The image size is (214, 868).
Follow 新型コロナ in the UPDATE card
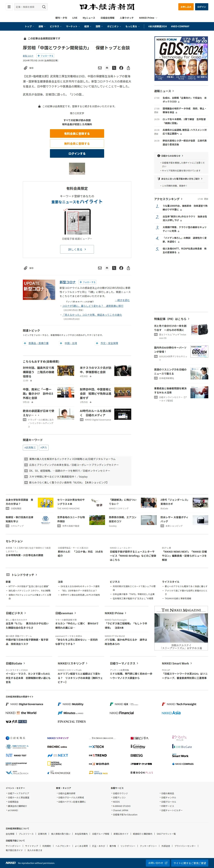click(88, 282)
